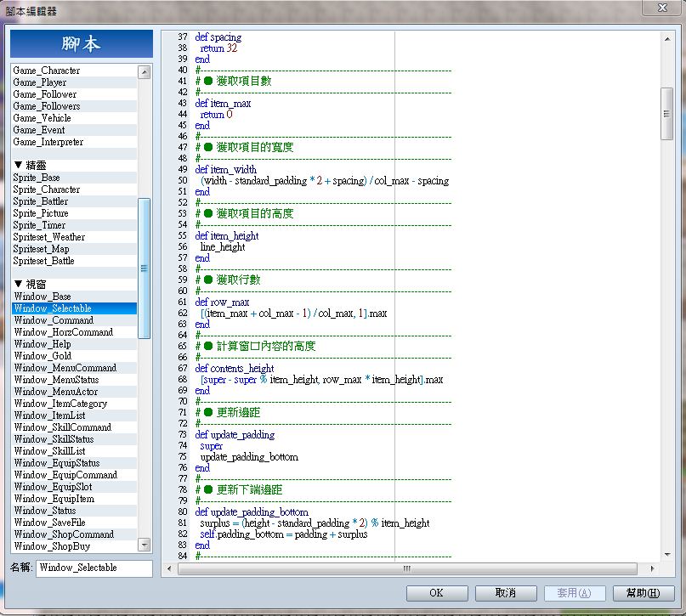
Task: Click the OK button
Action: coord(437,593)
